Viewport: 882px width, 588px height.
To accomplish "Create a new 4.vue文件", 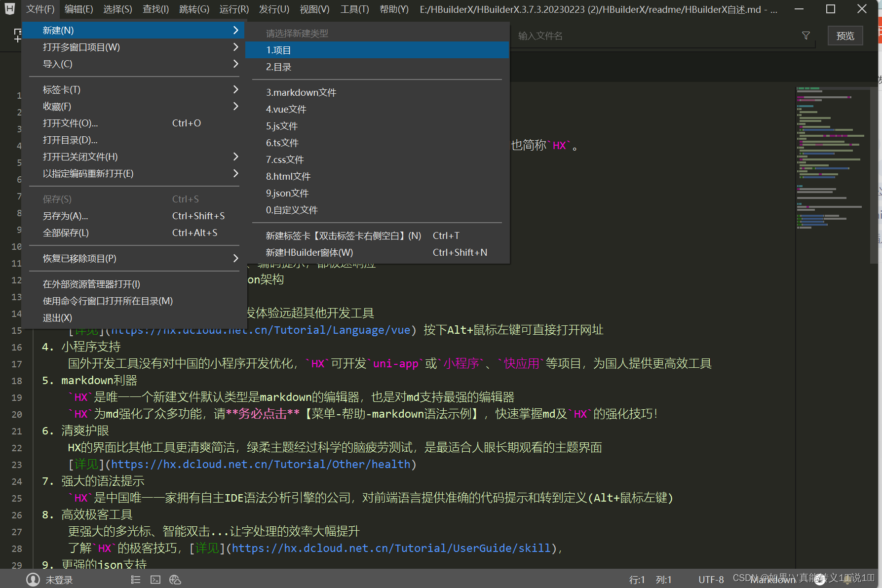I will click(377, 109).
